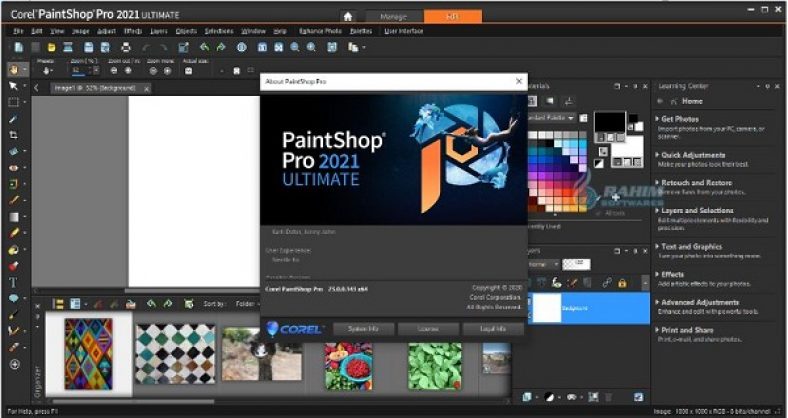Click the yellow Open file icon
The width and height of the screenshot is (788, 418).
click(x=51, y=47)
